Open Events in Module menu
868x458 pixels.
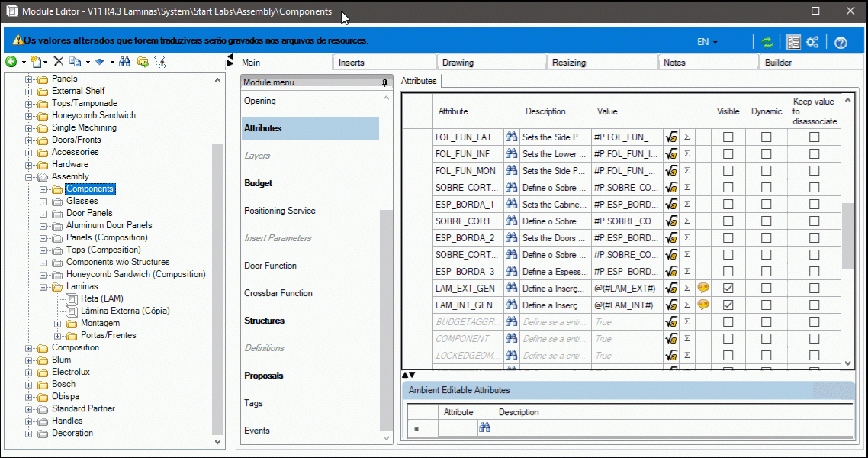tap(257, 431)
